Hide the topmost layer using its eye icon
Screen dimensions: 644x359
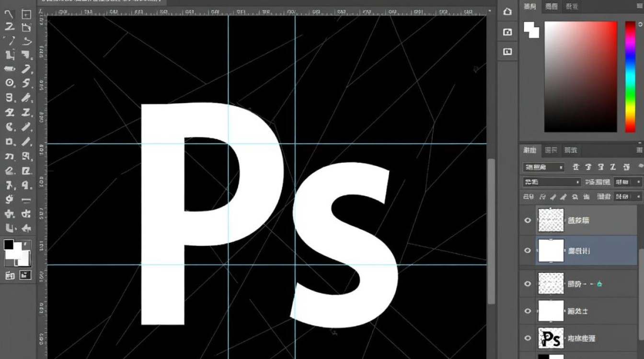coord(528,220)
